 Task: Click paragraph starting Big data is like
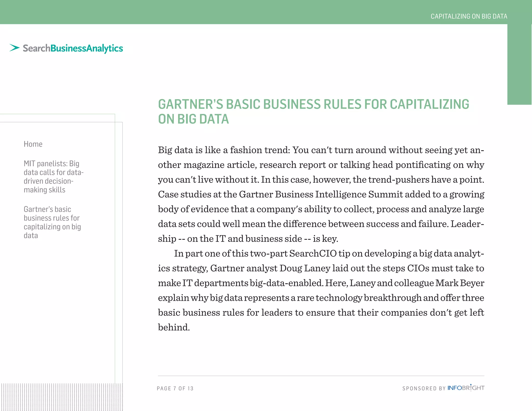click(x=321, y=194)
